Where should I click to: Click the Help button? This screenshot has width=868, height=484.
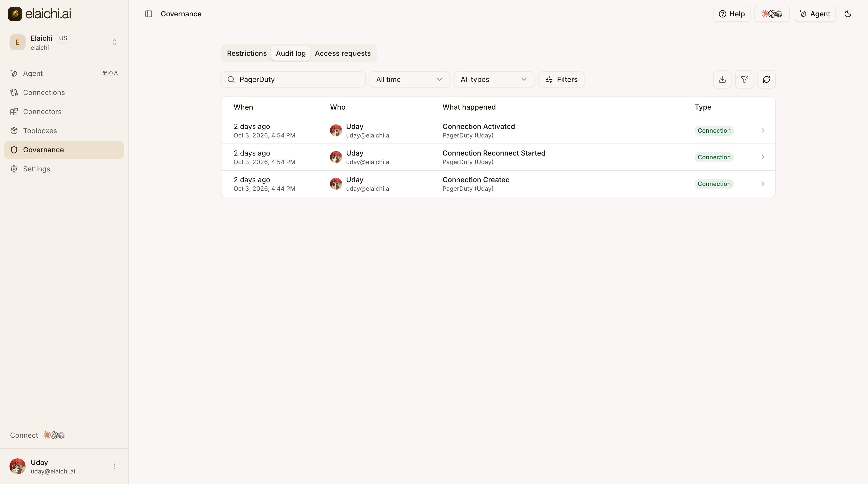tap(732, 14)
